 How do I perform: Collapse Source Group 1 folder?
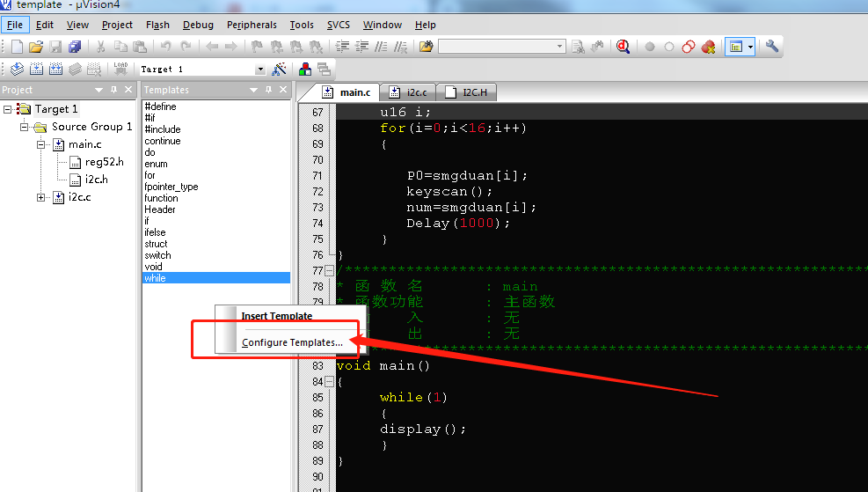(24, 127)
